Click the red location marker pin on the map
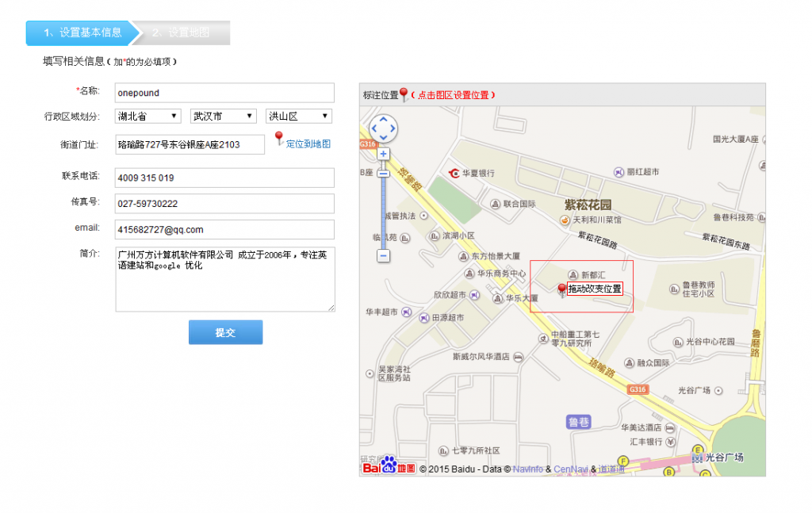This screenshot has height=513, width=812. pyautogui.click(x=562, y=289)
